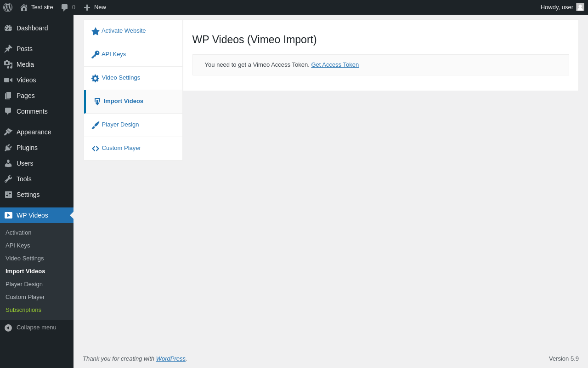Image resolution: width=588 pixels, height=368 pixels.
Task: Open Videos in the sidebar
Action: tap(37, 80)
